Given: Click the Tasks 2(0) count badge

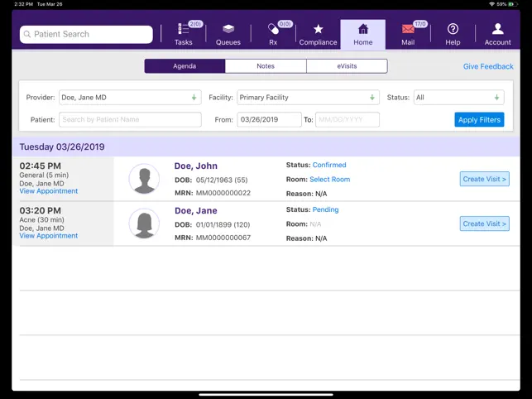Looking at the screenshot, I should tap(195, 24).
